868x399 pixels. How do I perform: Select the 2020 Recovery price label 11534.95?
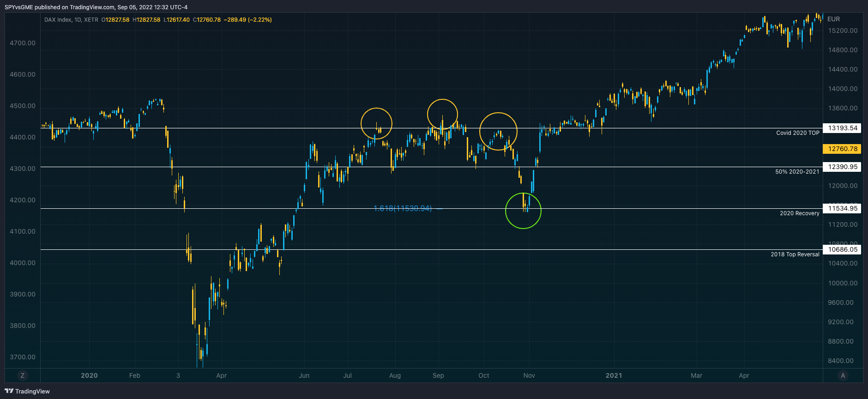(843, 208)
